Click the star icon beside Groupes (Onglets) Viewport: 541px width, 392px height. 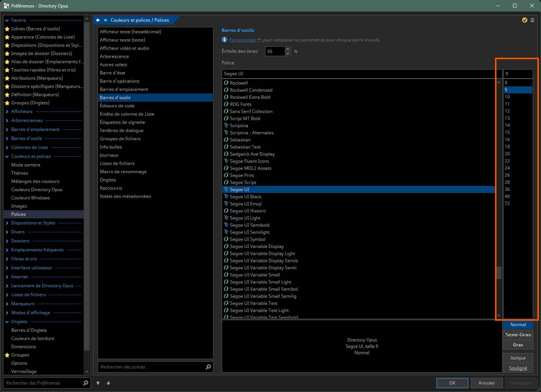point(7,103)
